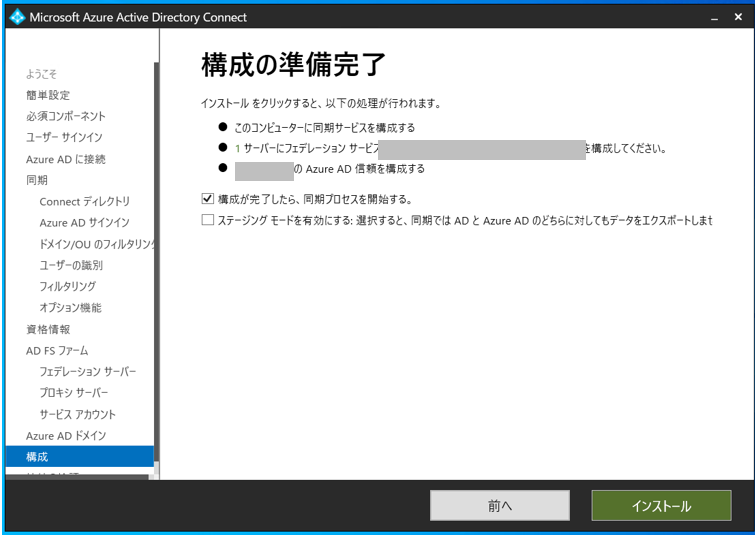This screenshot has height=537, width=755.
Task: Select the 簡単設定 sidebar step
Action: tap(48, 95)
